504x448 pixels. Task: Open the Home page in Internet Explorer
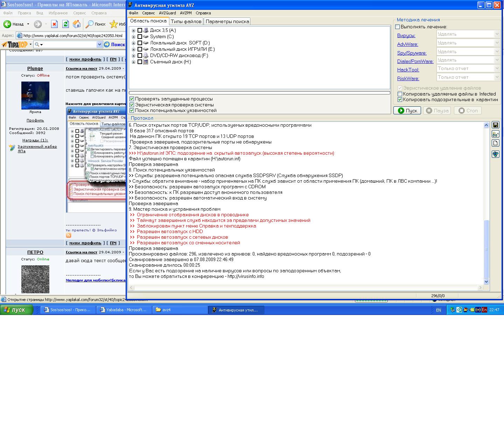click(x=77, y=24)
